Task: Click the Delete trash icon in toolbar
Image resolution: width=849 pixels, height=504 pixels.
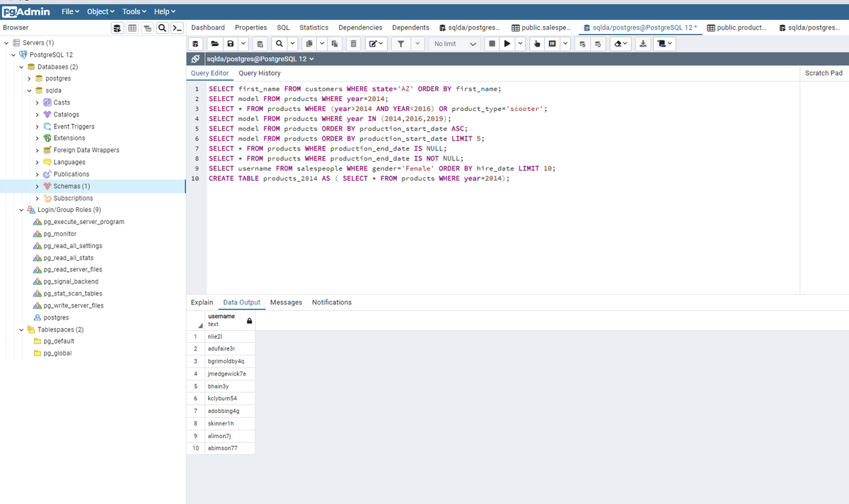Action: [353, 44]
